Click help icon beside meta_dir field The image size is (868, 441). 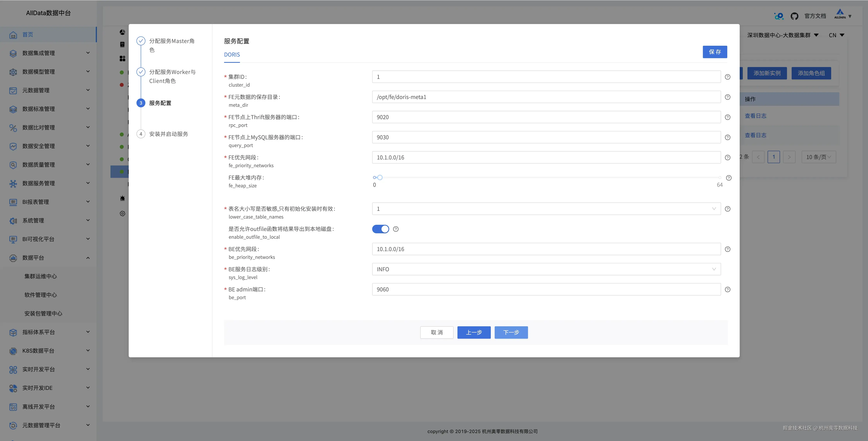coord(727,97)
